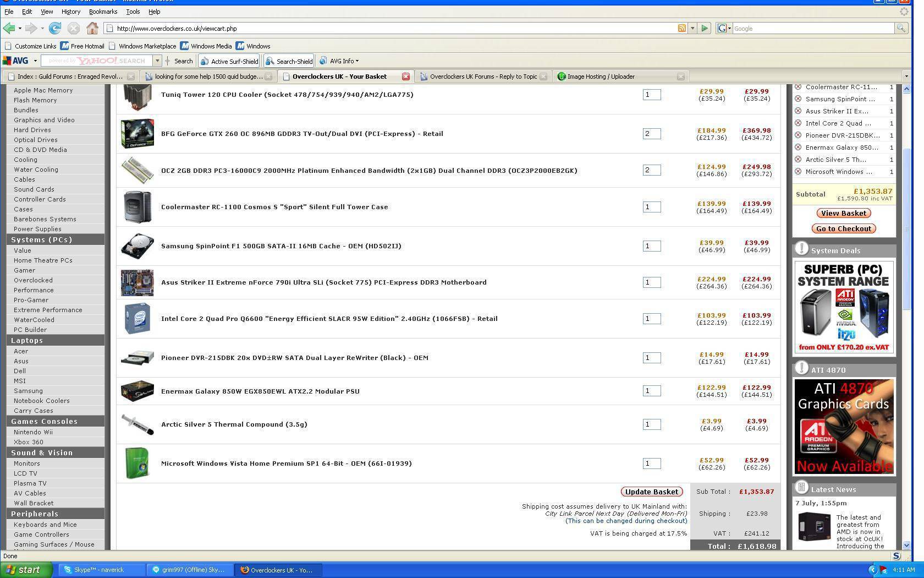Open the Yahoo search box dropdown arrow
The width and height of the screenshot is (924, 578).
point(157,61)
